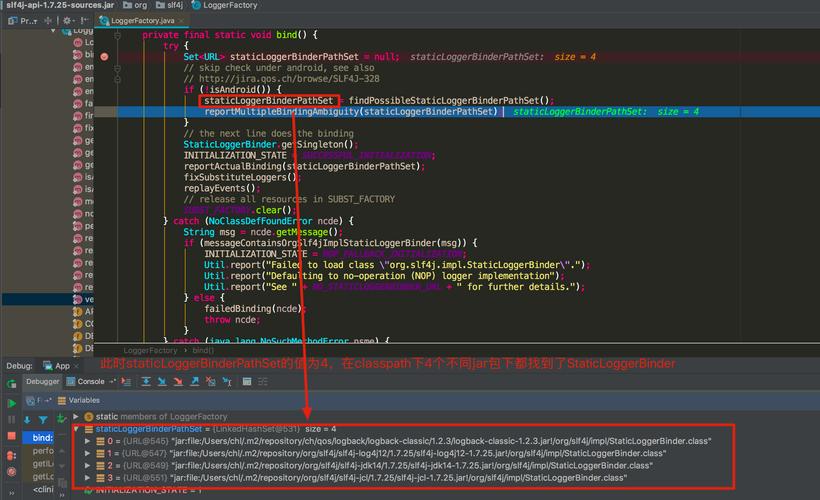The image size is (820, 500).
Task: Click the hide Project panel icon
Action: click(x=84, y=20)
